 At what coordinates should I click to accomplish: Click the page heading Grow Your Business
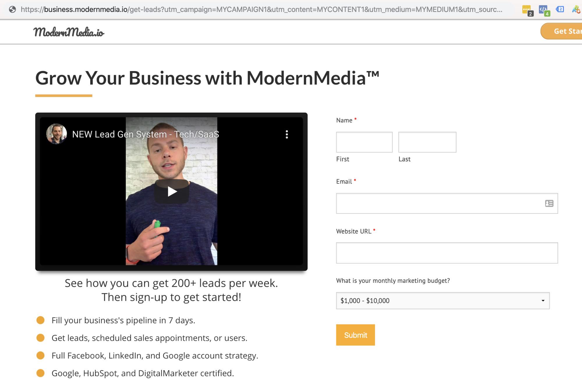tap(207, 78)
